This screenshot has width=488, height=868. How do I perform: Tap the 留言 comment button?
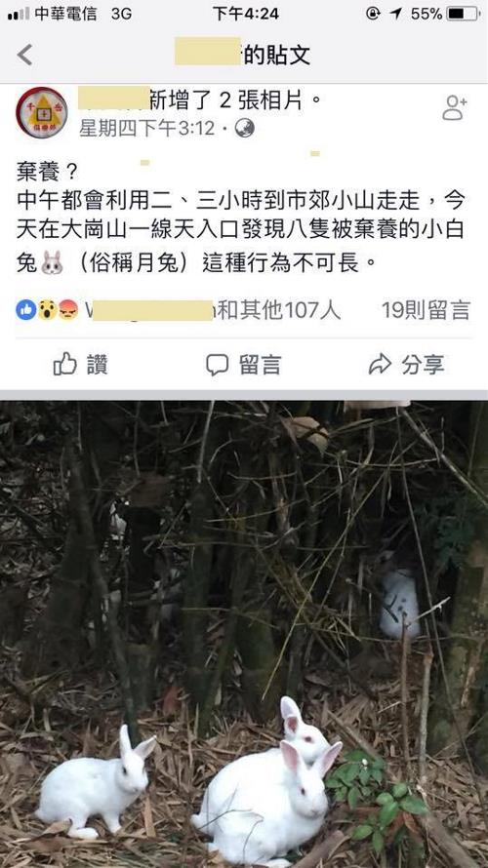click(x=244, y=365)
